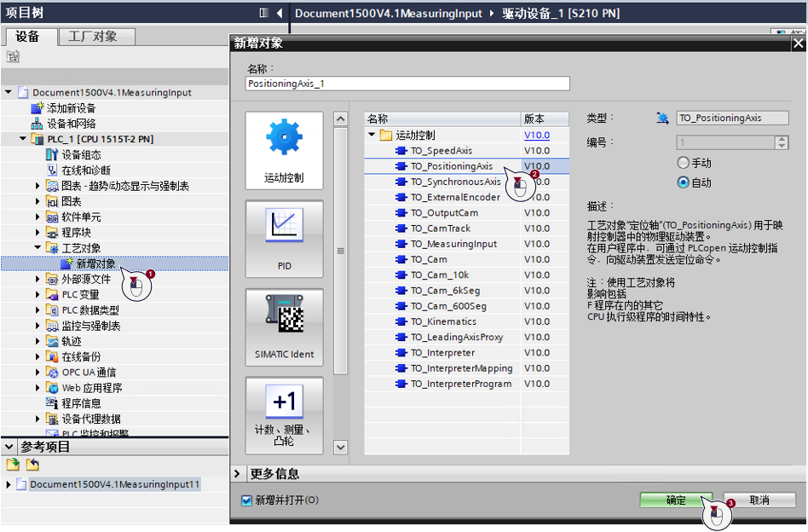Click the TO_Kinematics object icon
The width and height of the screenshot is (808, 532).
(x=401, y=321)
